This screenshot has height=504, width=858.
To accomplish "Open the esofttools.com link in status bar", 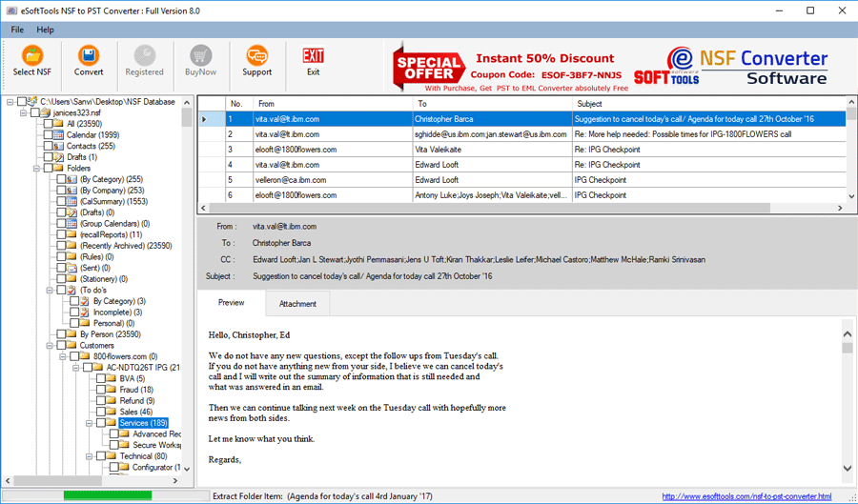I will click(746, 496).
